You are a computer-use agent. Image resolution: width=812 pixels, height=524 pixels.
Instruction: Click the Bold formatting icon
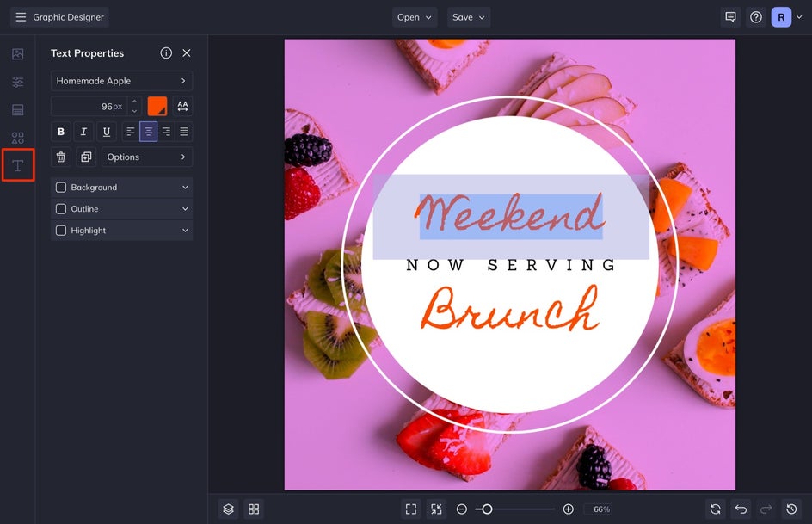click(60, 132)
